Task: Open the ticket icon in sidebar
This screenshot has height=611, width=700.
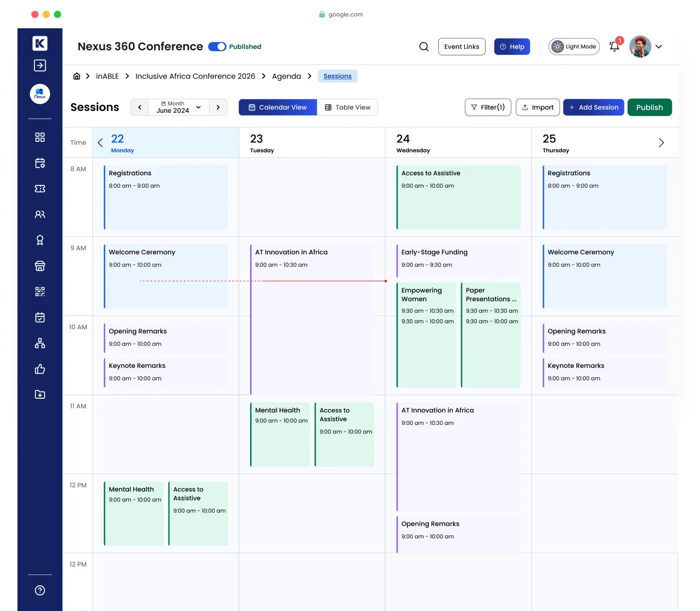Action: [x=40, y=189]
